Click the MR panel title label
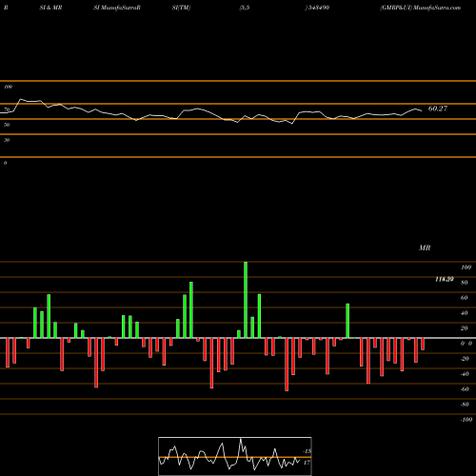The width and height of the screenshot is (476, 476). (425, 248)
